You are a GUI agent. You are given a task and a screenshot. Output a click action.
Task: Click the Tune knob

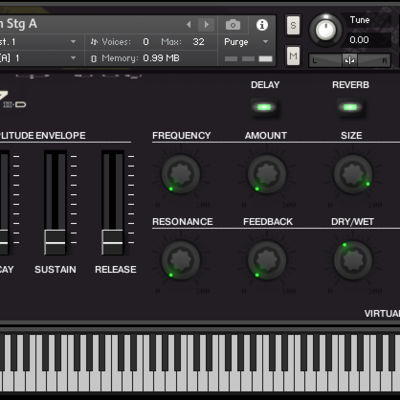[x=326, y=30]
